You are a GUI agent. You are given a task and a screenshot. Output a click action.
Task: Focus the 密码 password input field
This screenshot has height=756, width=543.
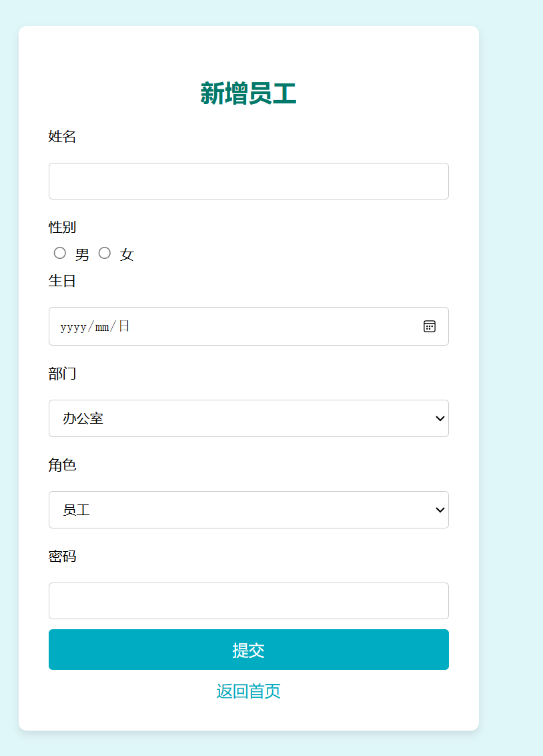[x=248, y=601]
